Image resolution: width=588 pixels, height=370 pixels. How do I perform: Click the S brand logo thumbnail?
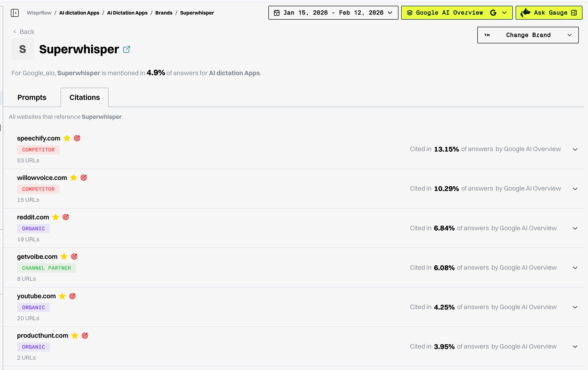[22, 49]
